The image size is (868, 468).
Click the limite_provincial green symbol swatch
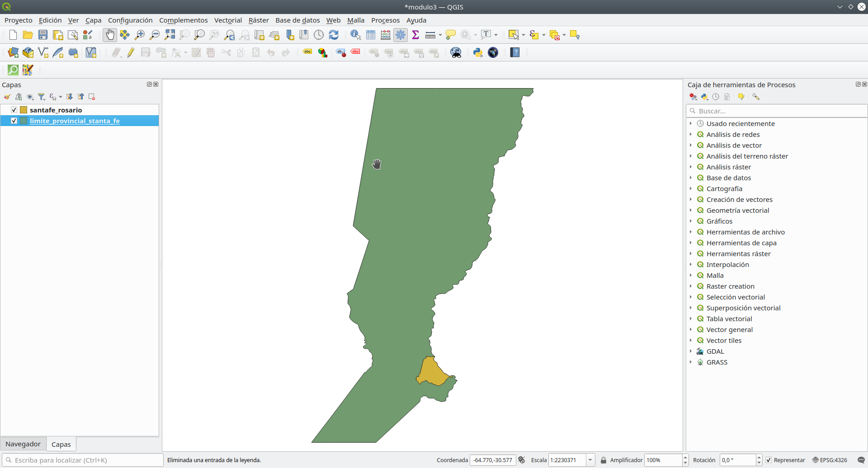24,121
